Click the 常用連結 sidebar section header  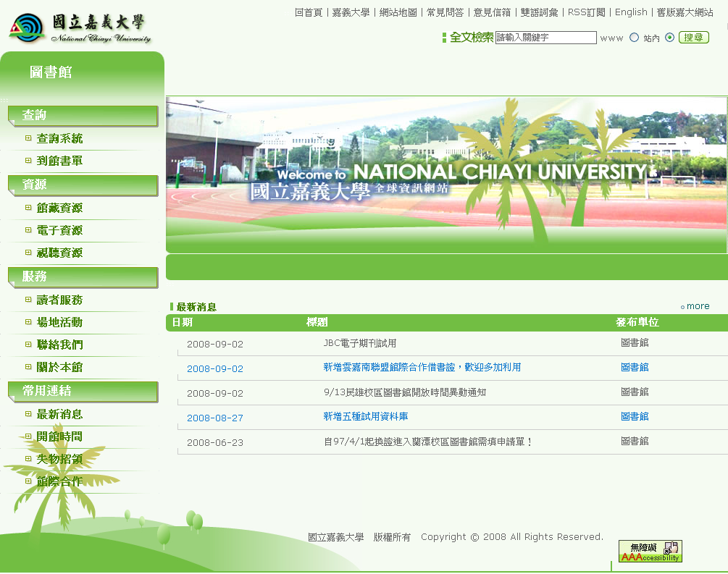(83, 392)
